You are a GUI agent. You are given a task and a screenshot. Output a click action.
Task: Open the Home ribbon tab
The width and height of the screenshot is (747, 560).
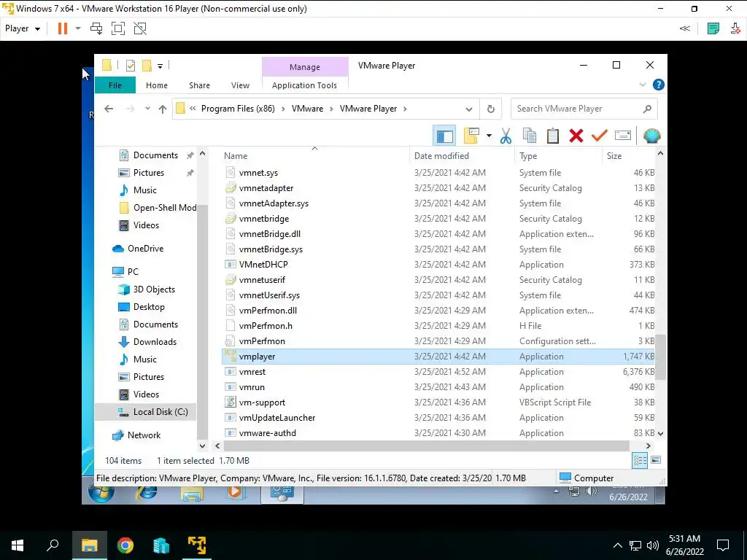point(157,85)
